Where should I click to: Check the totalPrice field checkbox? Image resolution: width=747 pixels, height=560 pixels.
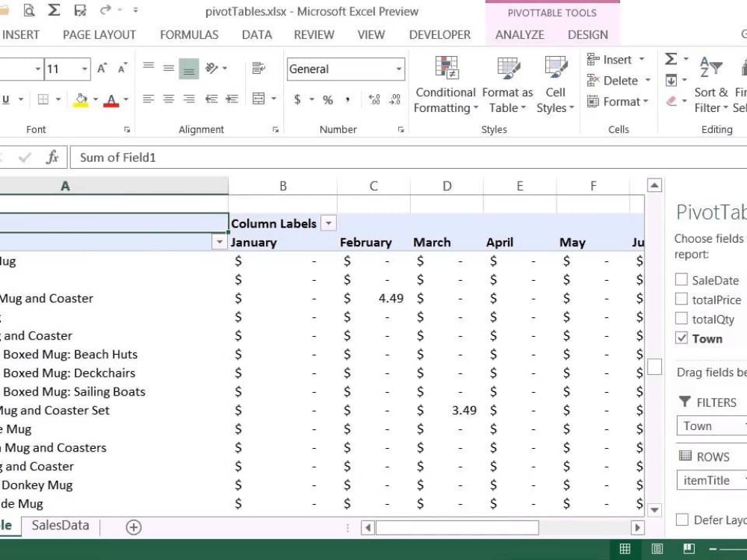(681, 299)
